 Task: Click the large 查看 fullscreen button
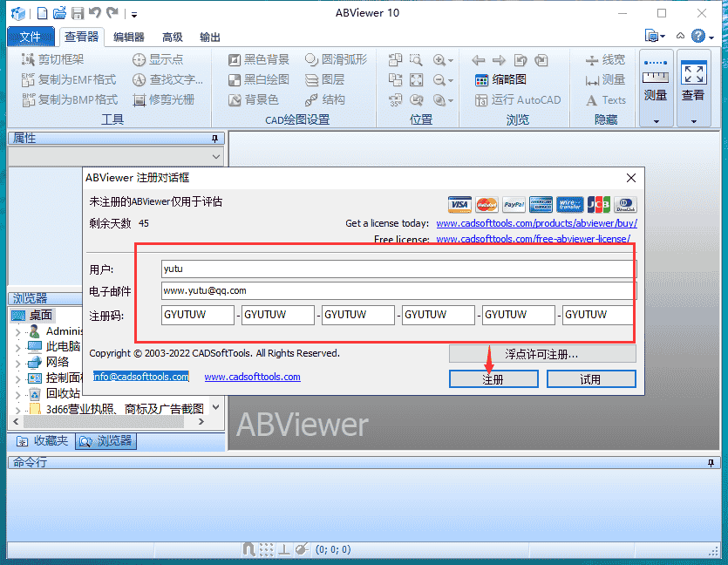pyautogui.click(x=693, y=82)
